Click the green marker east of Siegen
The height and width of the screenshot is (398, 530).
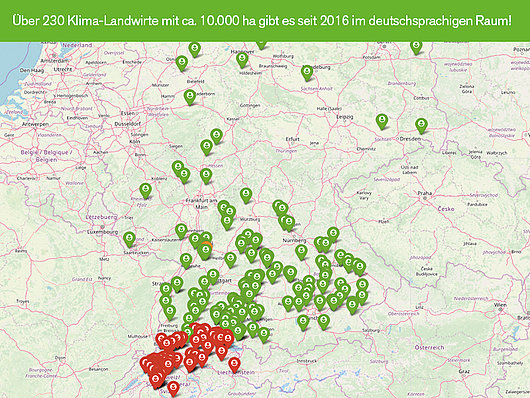pyautogui.click(x=206, y=147)
